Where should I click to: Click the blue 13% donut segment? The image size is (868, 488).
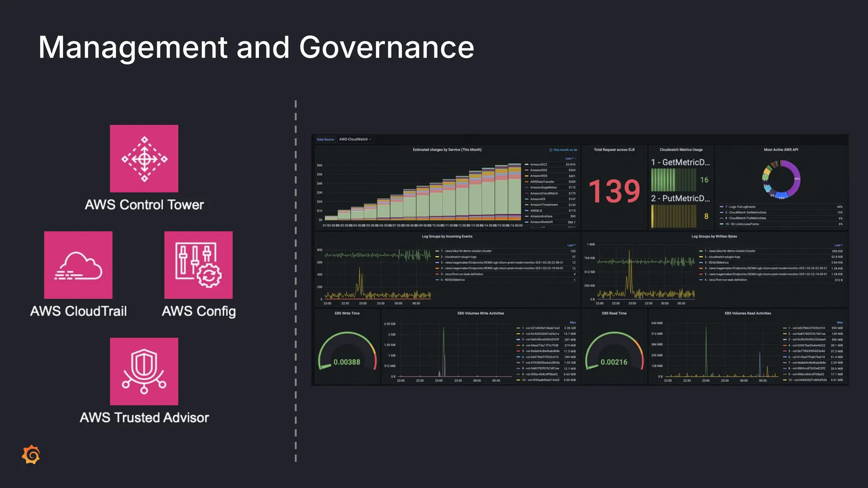tap(781, 196)
